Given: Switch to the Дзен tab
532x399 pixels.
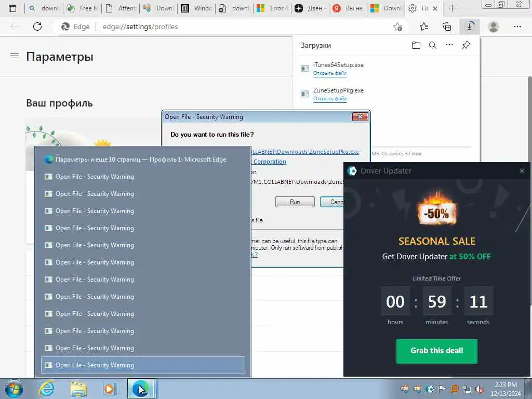Looking at the screenshot, I should tap(310, 8).
